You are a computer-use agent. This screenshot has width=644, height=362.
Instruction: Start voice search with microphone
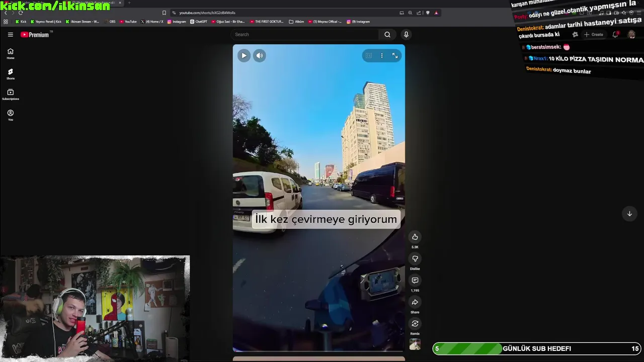[406, 34]
